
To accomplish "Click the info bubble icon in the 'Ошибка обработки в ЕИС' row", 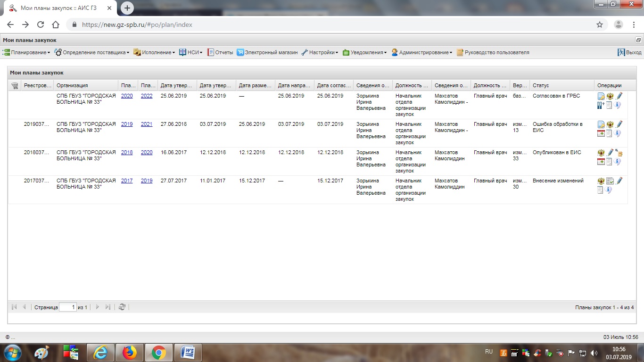I will 618,133.
